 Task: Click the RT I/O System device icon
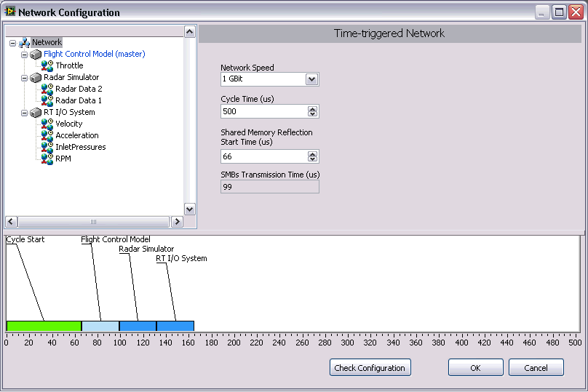pos(36,112)
